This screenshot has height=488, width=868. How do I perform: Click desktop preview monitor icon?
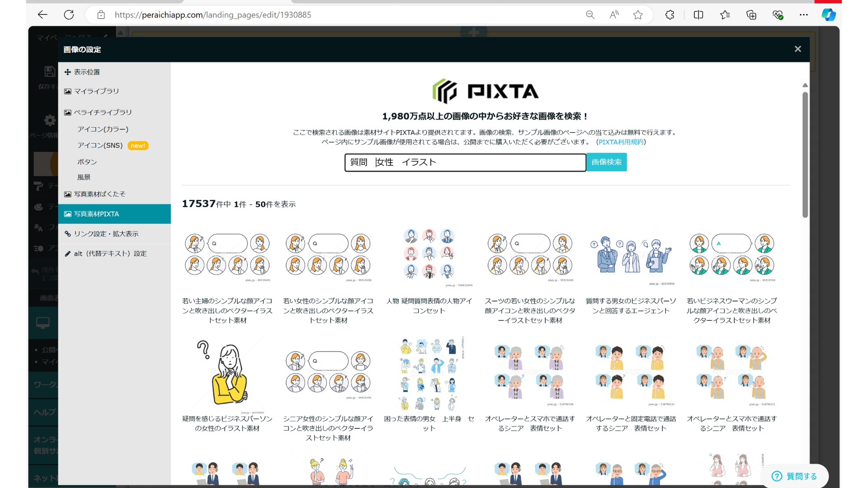[43, 323]
